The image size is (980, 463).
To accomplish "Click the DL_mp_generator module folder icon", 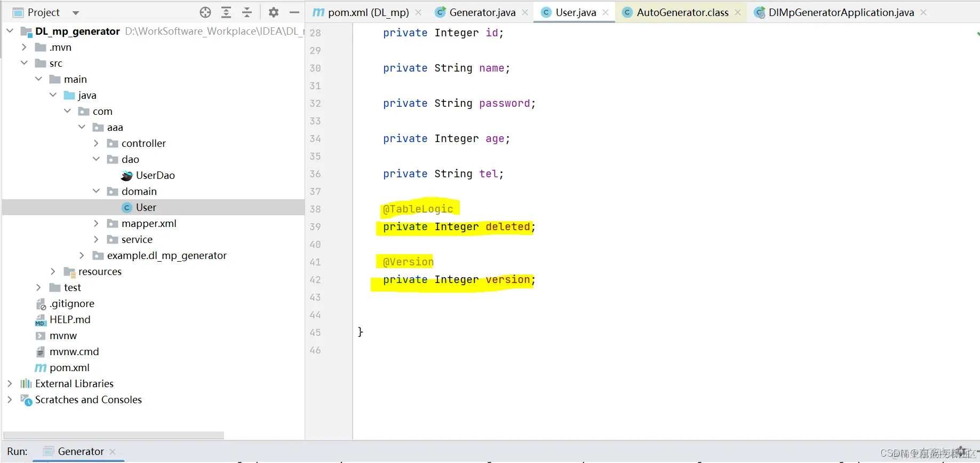I will pyautogui.click(x=26, y=32).
